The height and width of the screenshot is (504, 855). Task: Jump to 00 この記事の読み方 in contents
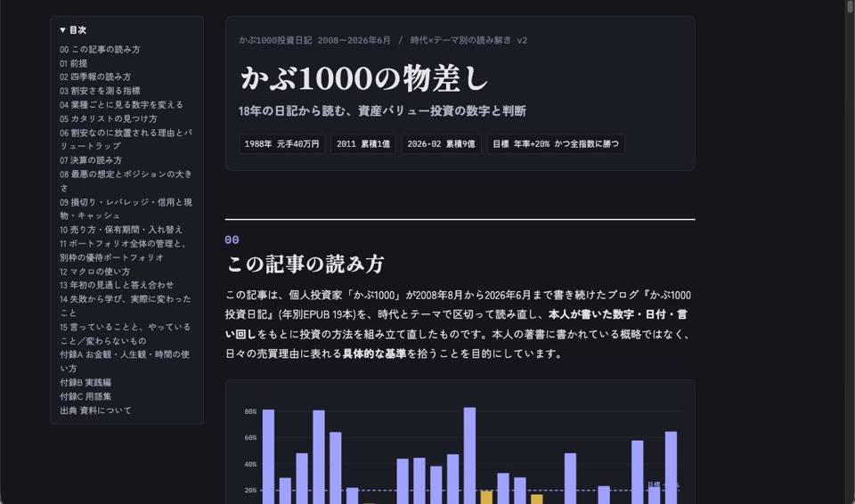coord(100,49)
